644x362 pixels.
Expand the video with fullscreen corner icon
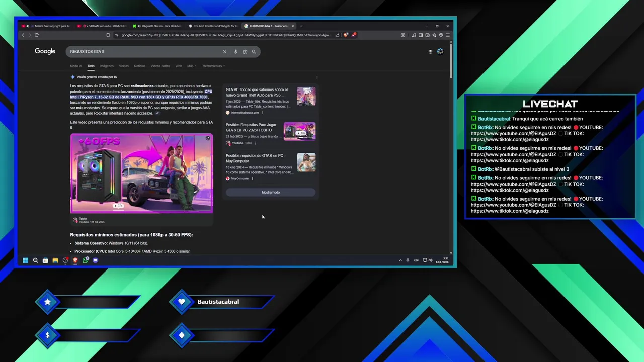click(x=208, y=138)
